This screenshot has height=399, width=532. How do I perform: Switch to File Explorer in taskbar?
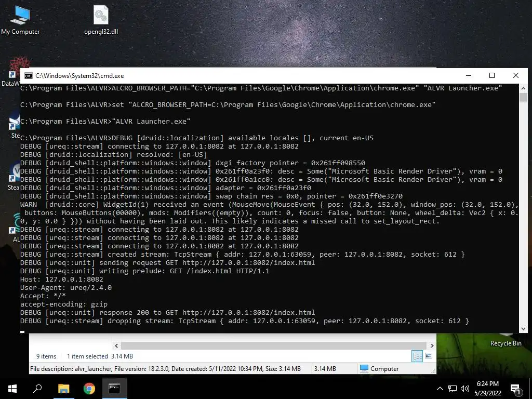(x=63, y=389)
